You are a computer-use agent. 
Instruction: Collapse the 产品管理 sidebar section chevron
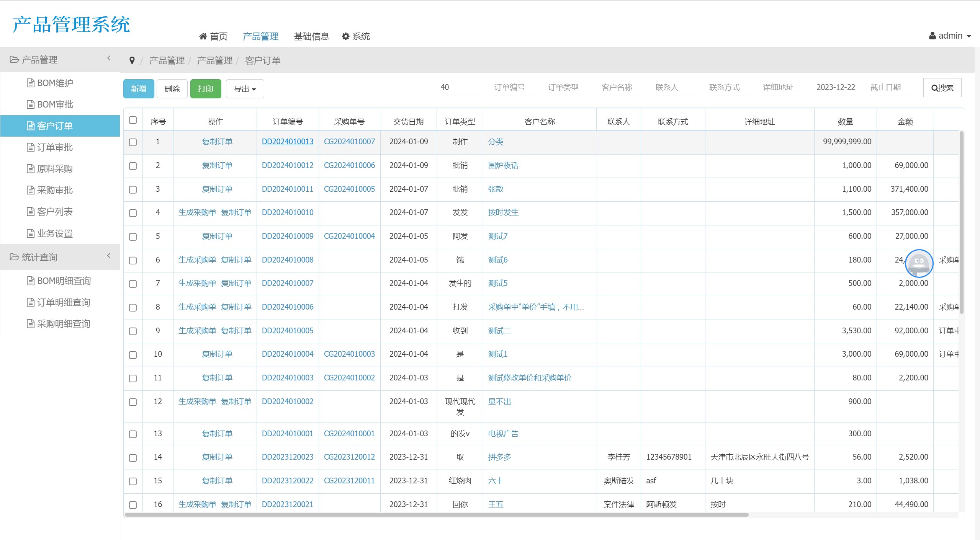click(x=109, y=58)
